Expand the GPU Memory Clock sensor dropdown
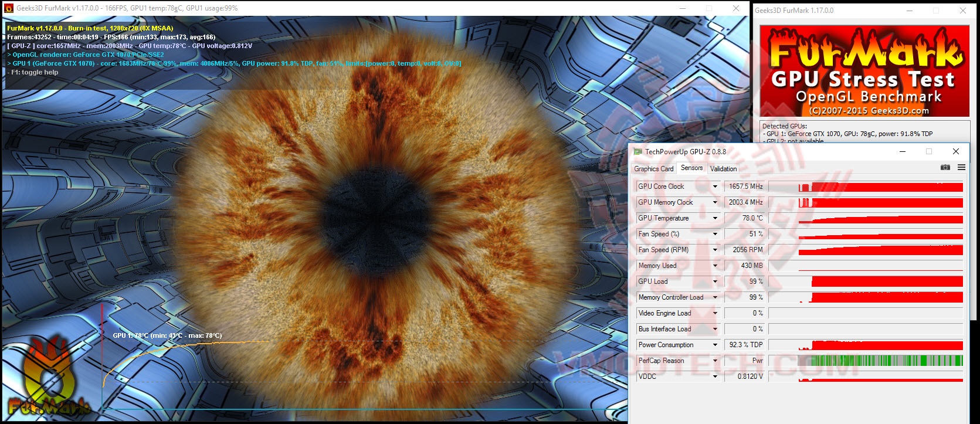 (x=715, y=202)
